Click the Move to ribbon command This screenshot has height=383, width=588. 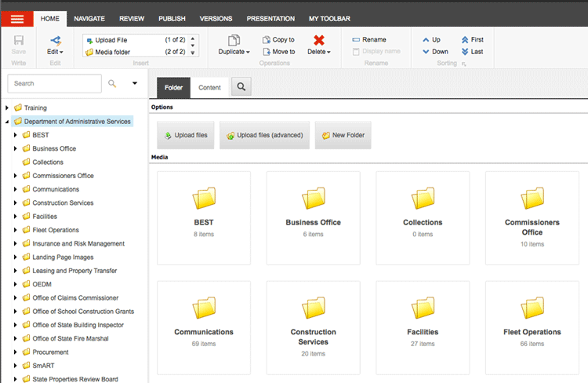[x=278, y=52]
